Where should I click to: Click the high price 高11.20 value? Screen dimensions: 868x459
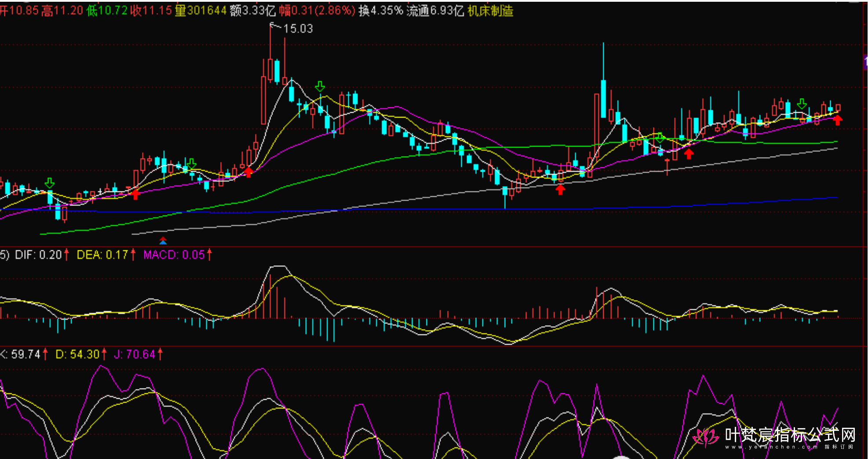pyautogui.click(x=62, y=11)
